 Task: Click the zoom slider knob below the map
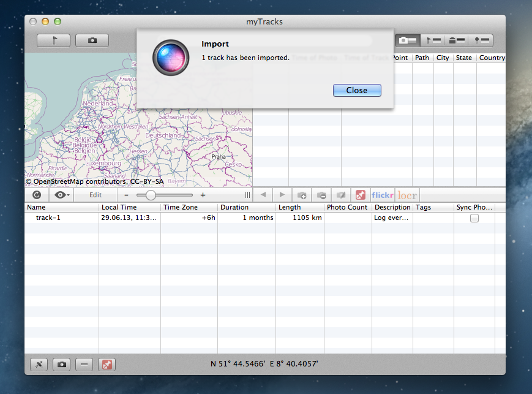[151, 195]
